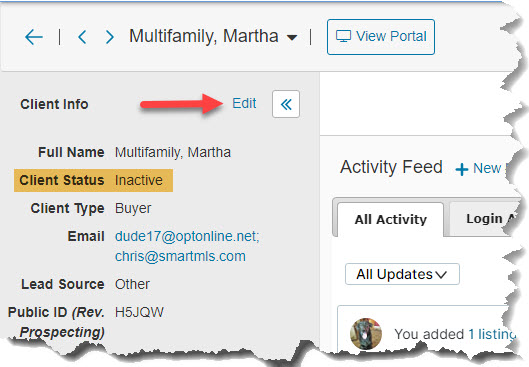The height and width of the screenshot is (367, 529).
Task: Go to next client chevron
Action: [x=109, y=36]
